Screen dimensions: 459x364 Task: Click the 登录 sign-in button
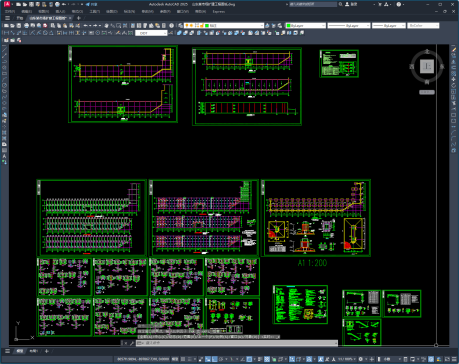click(x=351, y=4)
